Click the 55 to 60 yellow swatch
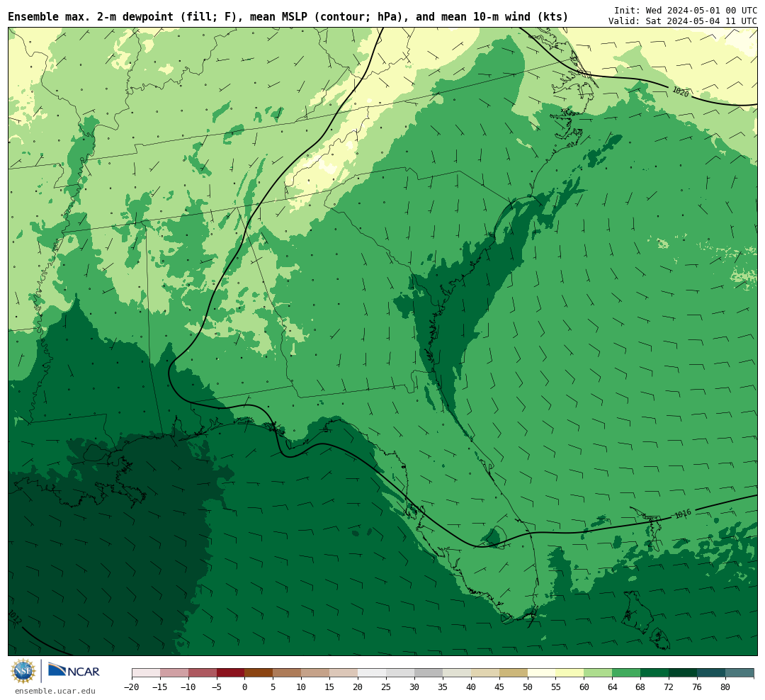This screenshot has height=700, width=765. [570, 673]
